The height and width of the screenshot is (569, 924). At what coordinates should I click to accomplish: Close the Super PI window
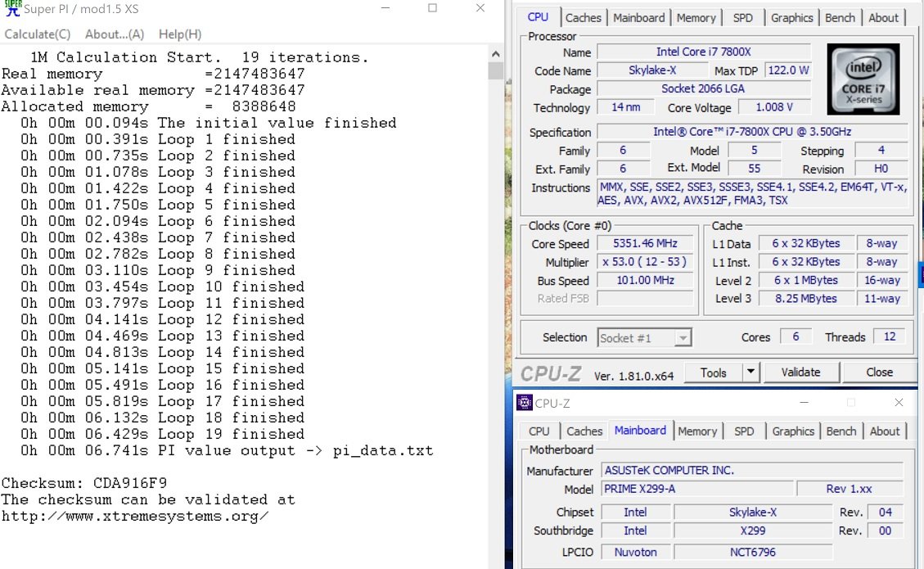coord(480,8)
